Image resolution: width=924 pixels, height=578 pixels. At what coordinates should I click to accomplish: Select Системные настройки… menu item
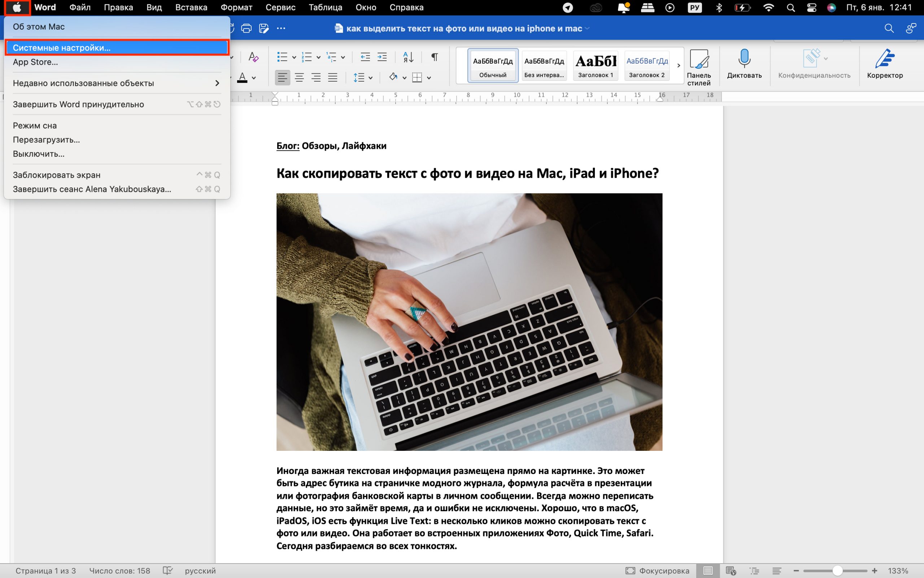pos(117,48)
